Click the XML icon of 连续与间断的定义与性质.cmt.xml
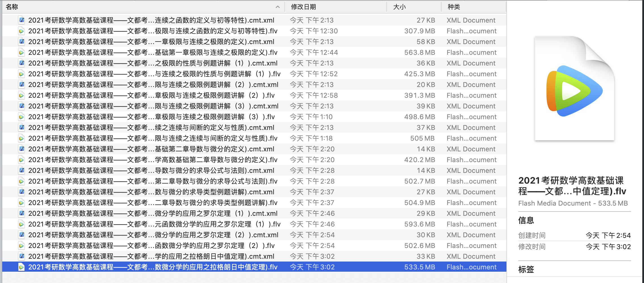Viewport: 644px width, 283px height. [x=21, y=127]
